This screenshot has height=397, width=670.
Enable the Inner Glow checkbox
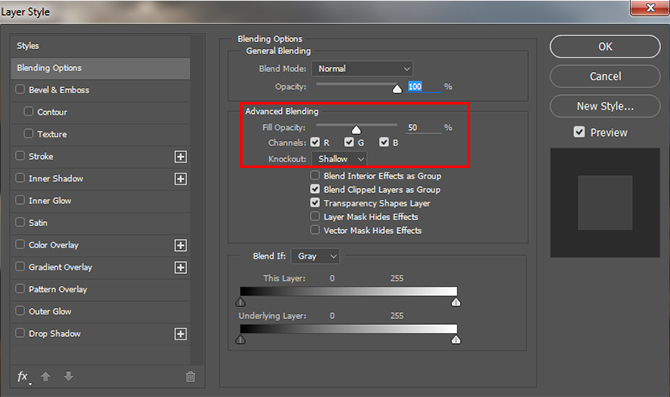pos(20,200)
